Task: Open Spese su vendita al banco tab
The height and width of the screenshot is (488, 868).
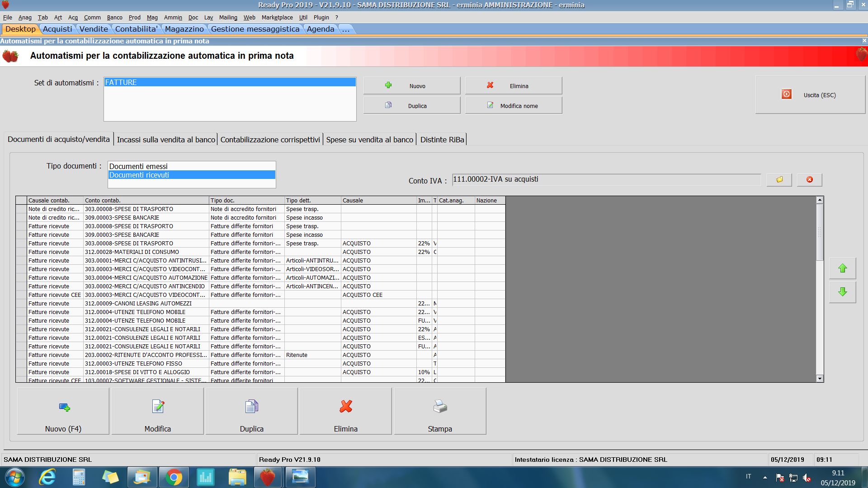Action: pyautogui.click(x=370, y=140)
